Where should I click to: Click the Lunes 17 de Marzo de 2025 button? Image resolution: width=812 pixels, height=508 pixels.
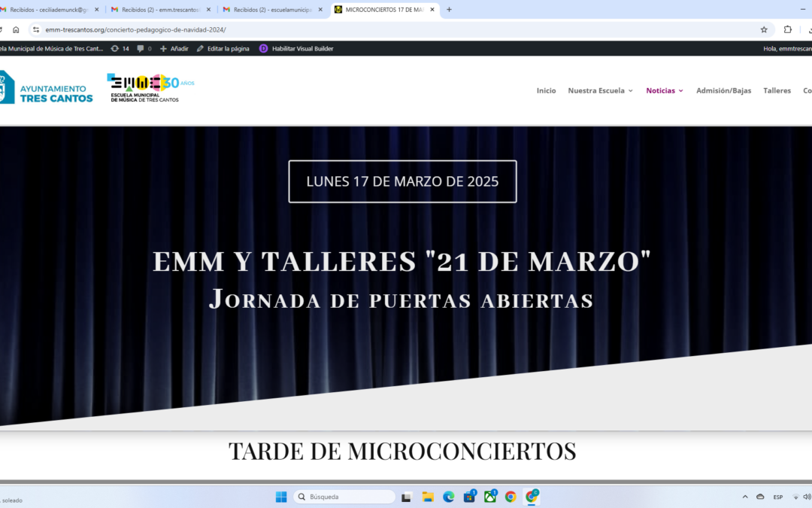coord(402,181)
